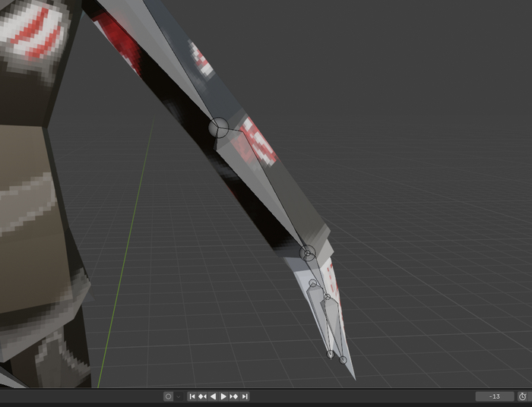Toggle preview range clock icon
Screen dimensions: 532x407
(x=522, y=396)
